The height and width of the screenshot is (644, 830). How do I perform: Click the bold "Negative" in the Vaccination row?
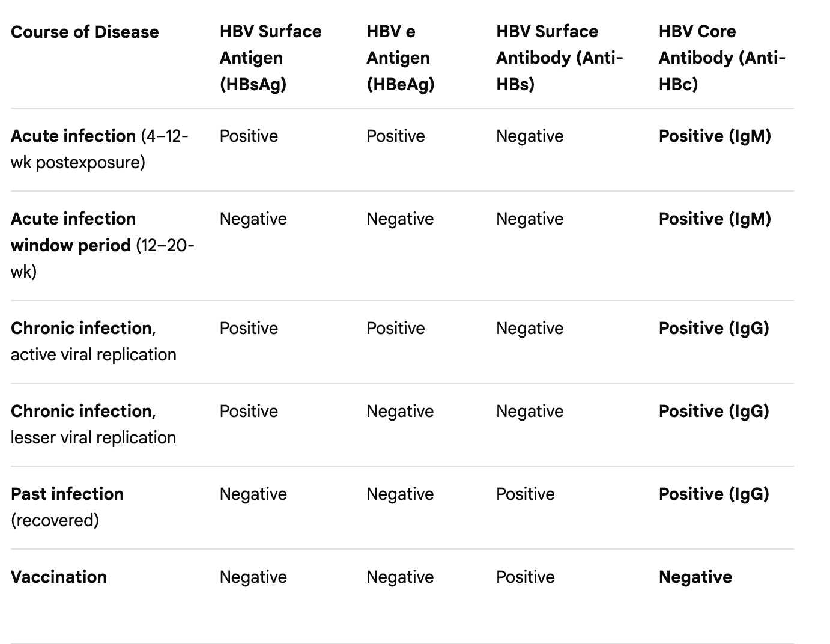(695, 577)
